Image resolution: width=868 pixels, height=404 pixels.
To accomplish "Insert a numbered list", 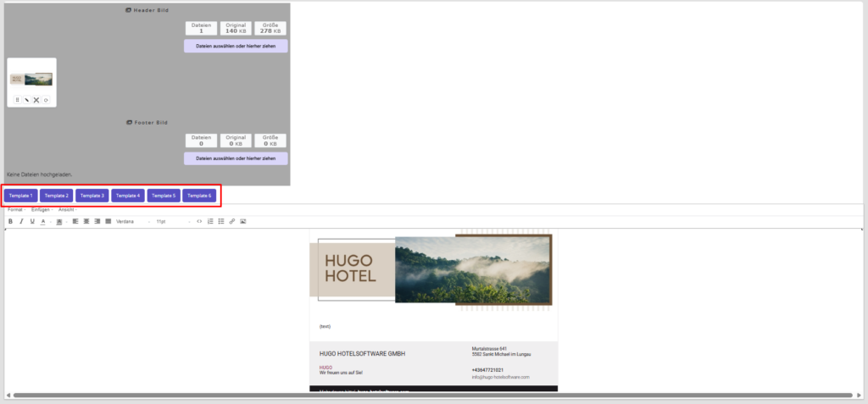I will tap(210, 221).
